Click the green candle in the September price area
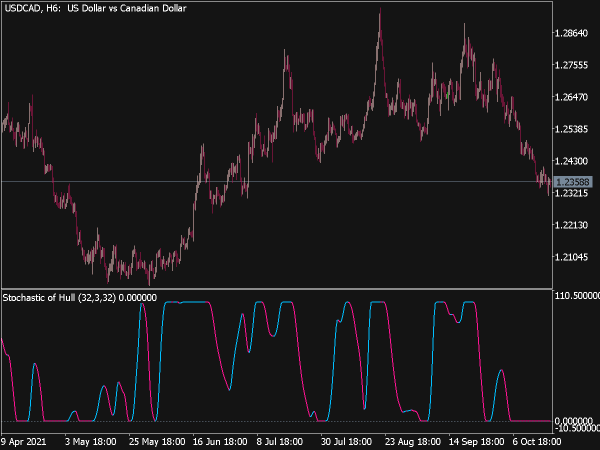 coord(447,94)
